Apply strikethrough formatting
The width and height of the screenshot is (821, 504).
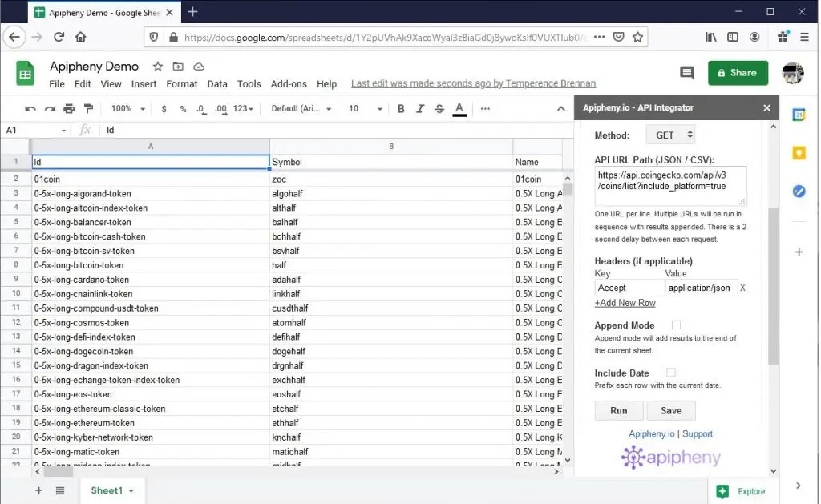[439, 109]
